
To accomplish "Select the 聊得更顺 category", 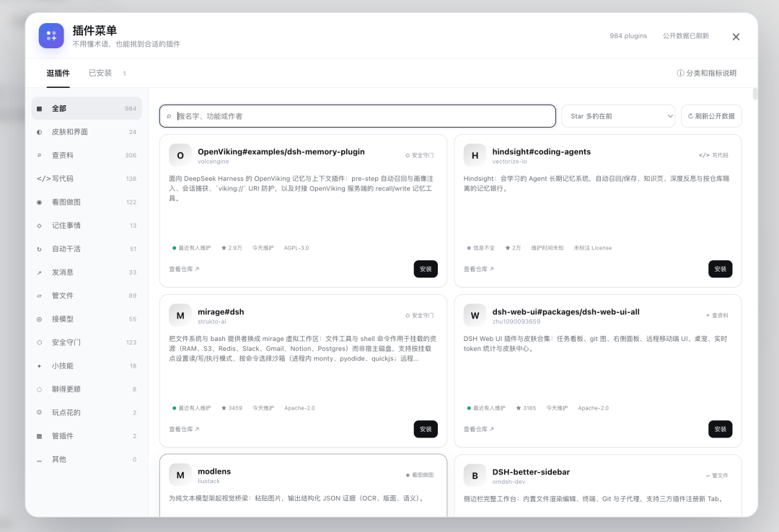I will click(x=87, y=389).
